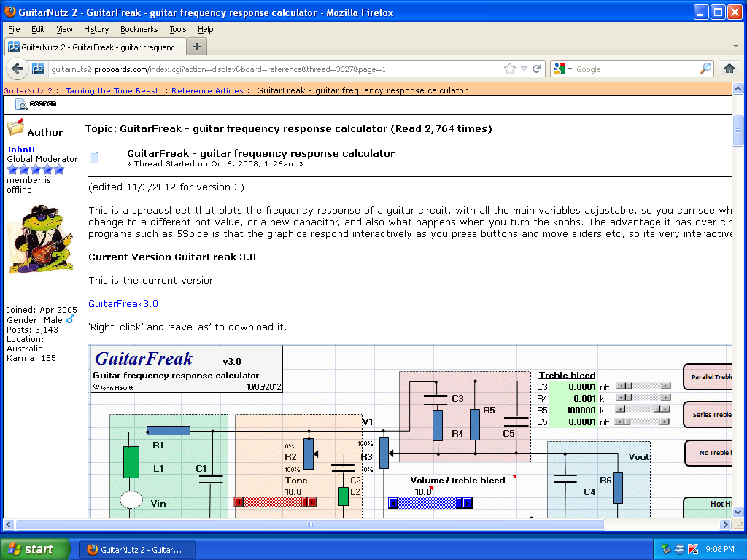Click the tray icon with the red mark
The image size is (747, 560).
[693, 549]
